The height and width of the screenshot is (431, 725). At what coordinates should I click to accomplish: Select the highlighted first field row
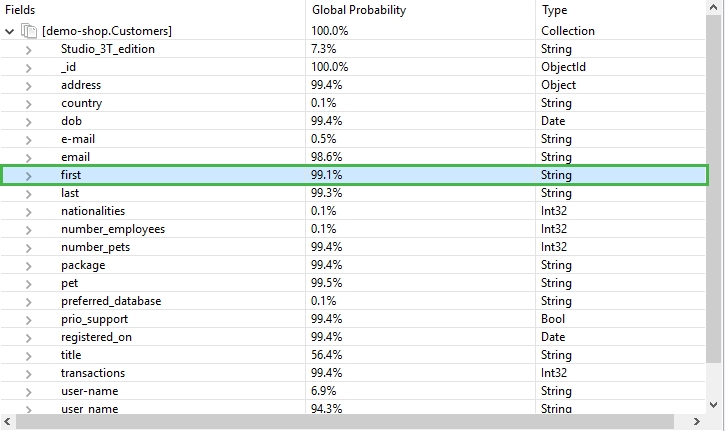coord(353,175)
